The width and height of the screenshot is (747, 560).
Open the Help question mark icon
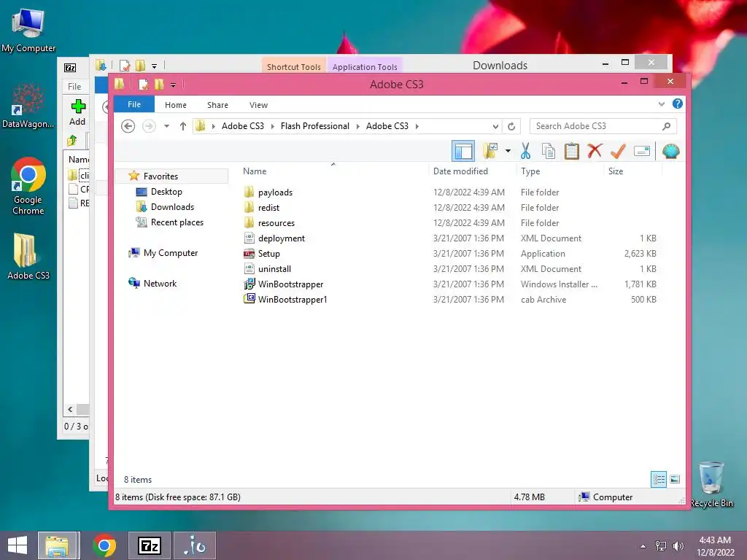click(677, 104)
